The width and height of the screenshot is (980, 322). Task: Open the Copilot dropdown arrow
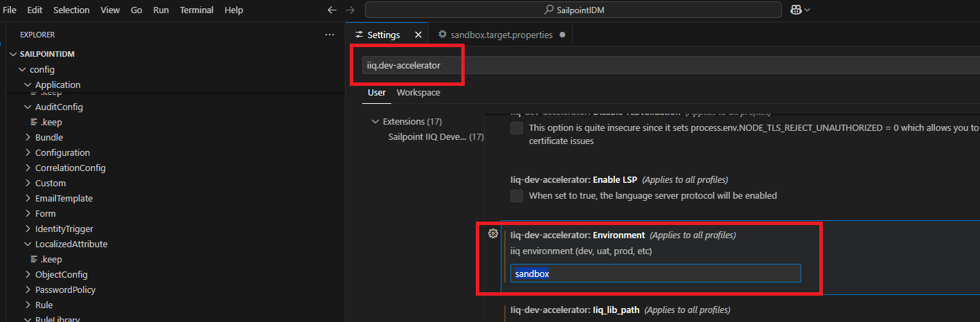click(807, 10)
